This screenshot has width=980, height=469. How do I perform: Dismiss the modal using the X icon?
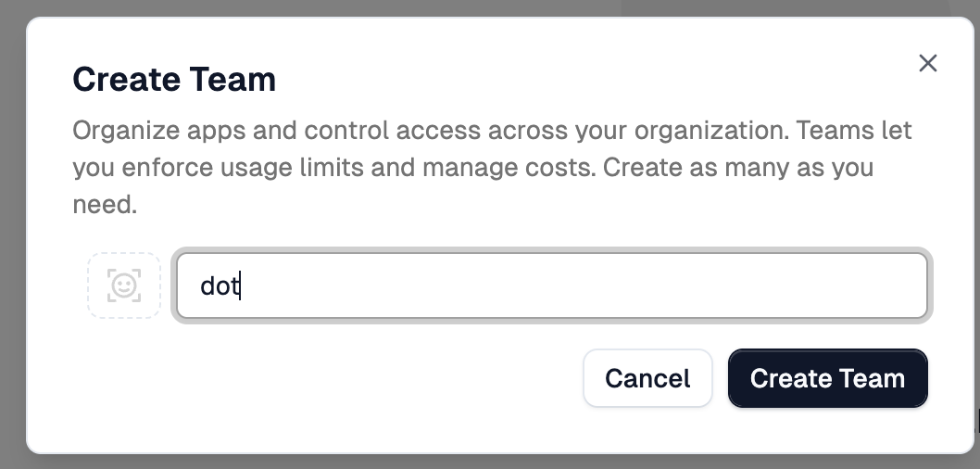[927, 63]
